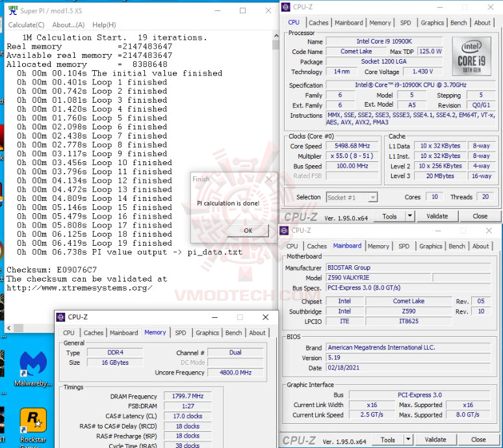Select CPU tab in Mainboard CPU-Z window

tap(292, 246)
